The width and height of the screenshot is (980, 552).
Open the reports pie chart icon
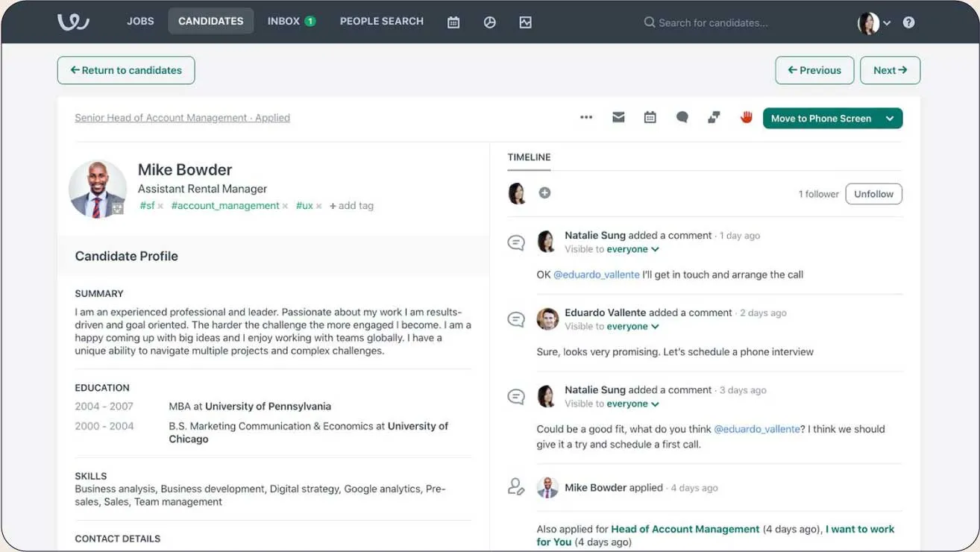489,22
